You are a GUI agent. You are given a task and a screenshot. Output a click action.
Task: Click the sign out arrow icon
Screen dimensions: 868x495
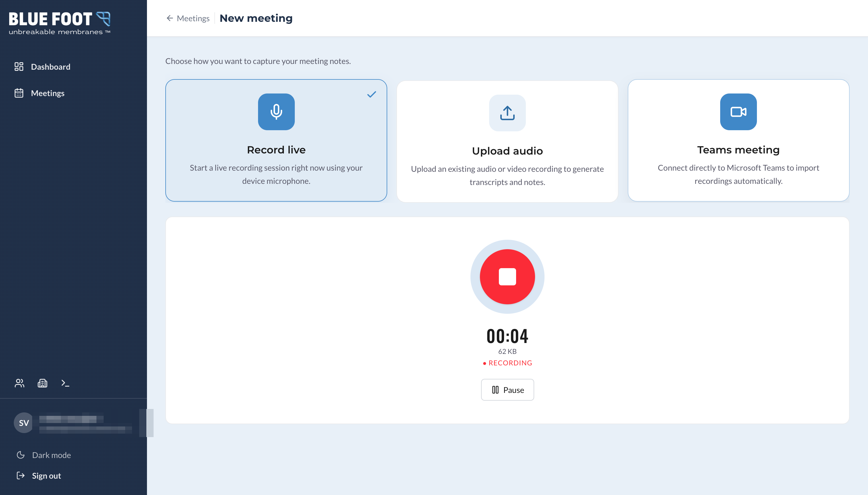point(21,475)
